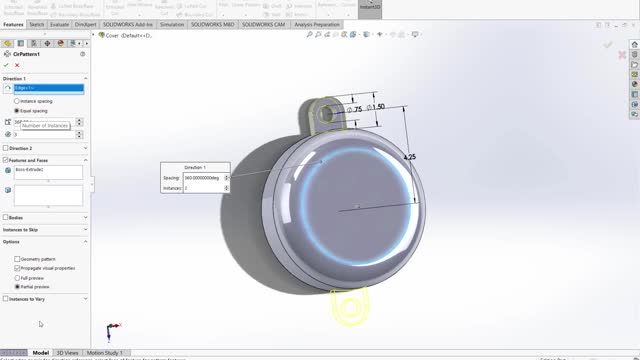The height and width of the screenshot is (360, 640).
Task: Click the manager tabs right arrow
Action: coord(87,43)
